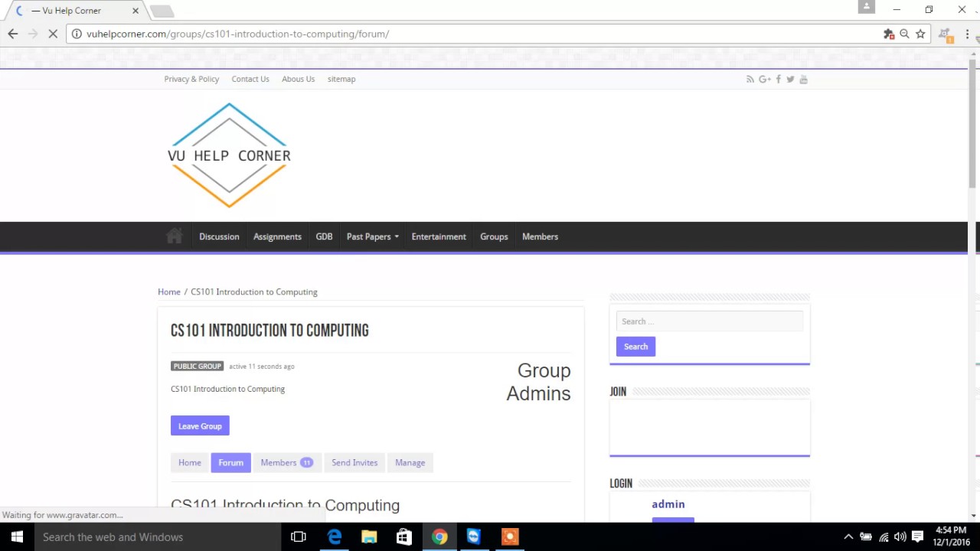
Task: Open the Privacy & Policy link
Action: (191, 79)
